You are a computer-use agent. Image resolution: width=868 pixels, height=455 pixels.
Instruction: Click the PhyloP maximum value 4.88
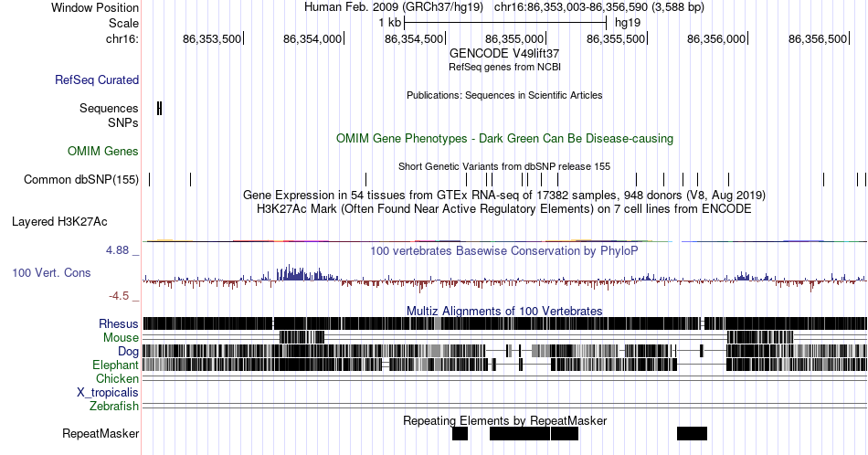click(117, 250)
